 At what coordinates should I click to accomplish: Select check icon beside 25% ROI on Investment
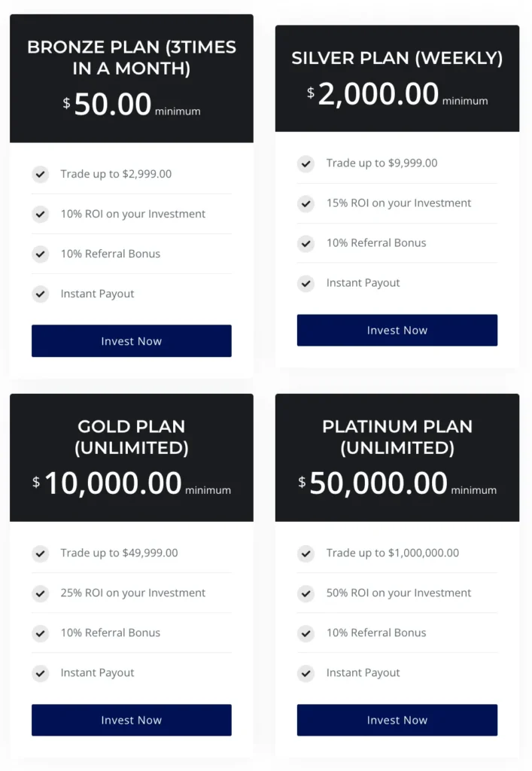41,593
